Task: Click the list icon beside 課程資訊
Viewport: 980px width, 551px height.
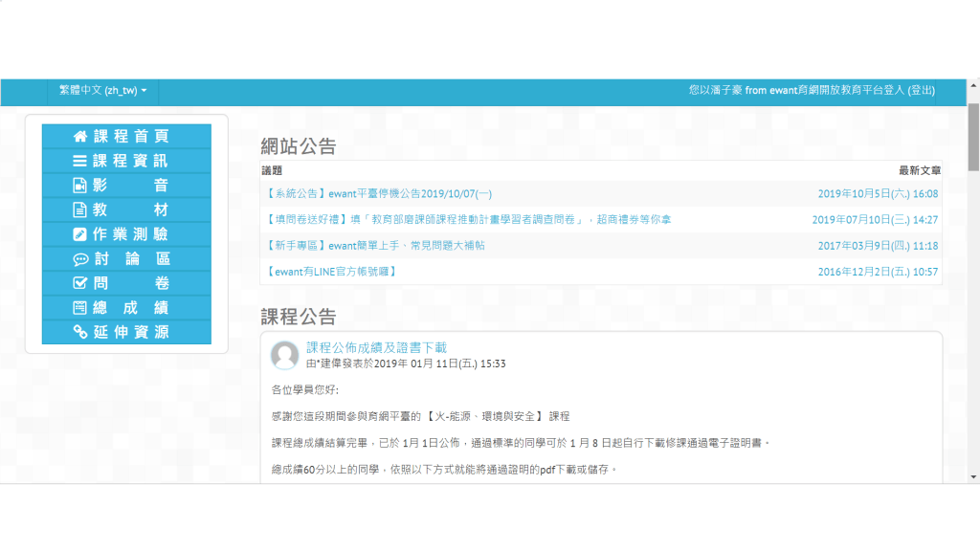Action: point(80,162)
